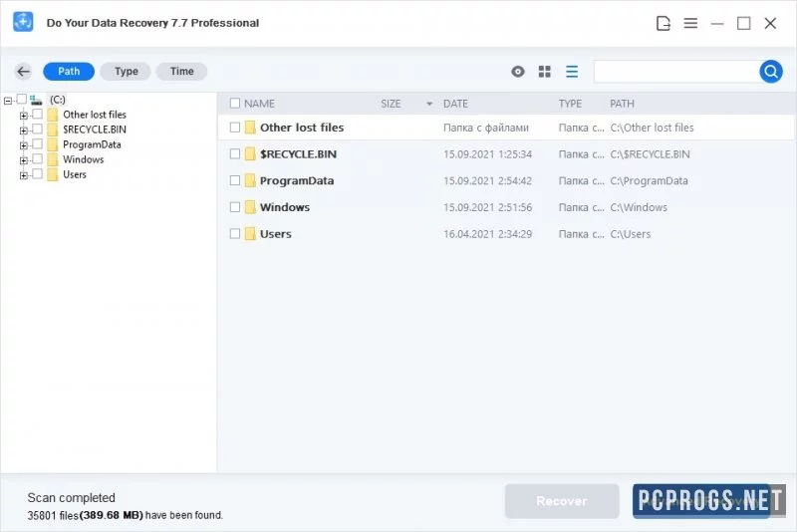
Task: Click into the search input field
Action: coord(676,72)
